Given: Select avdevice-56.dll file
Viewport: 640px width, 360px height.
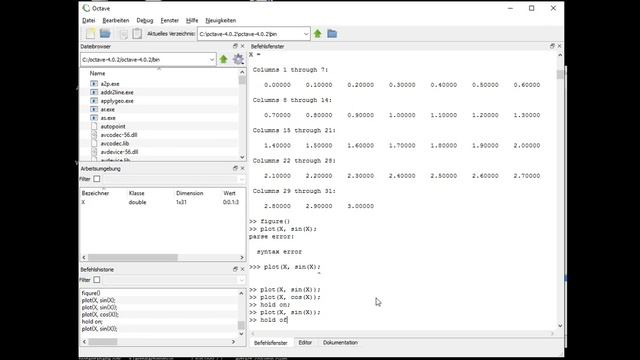Looking at the screenshot, I should coord(119,152).
